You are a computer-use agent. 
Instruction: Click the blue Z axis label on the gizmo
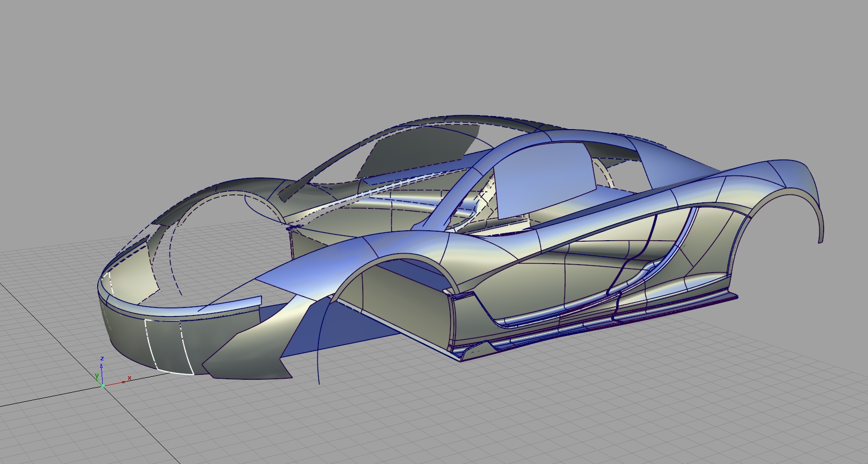102,358
